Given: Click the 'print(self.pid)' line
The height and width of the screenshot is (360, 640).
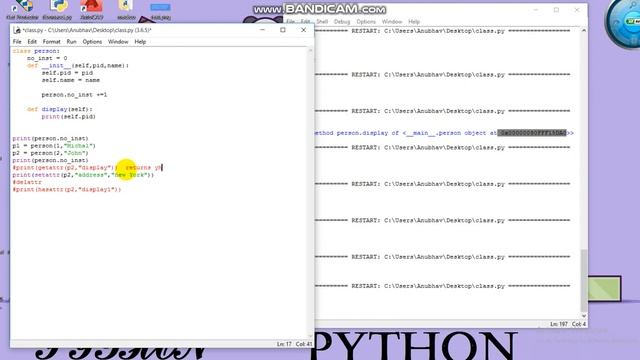Looking at the screenshot, I should 68,117.
